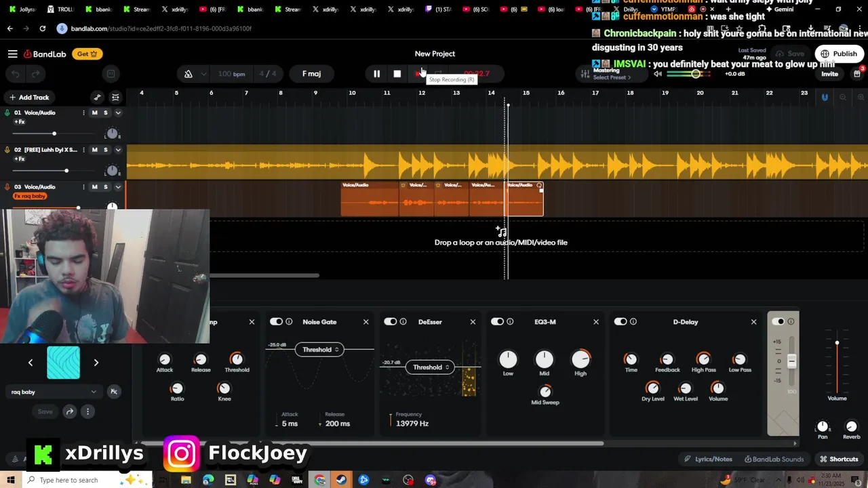The width and height of the screenshot is (868, 488).
Task: Toggle the snap magnet icon
Action: pos(825,98)
